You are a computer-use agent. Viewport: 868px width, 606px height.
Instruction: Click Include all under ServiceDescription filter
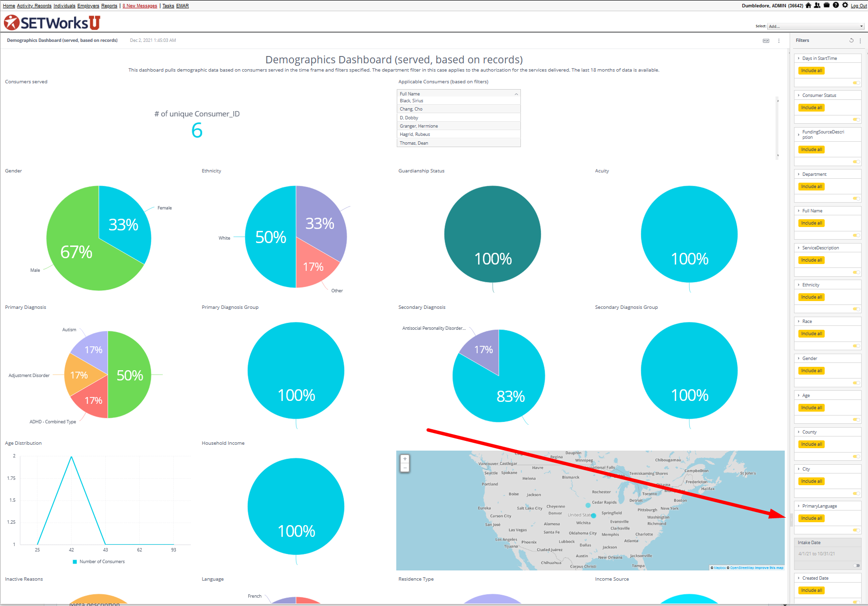pos(812,260)
